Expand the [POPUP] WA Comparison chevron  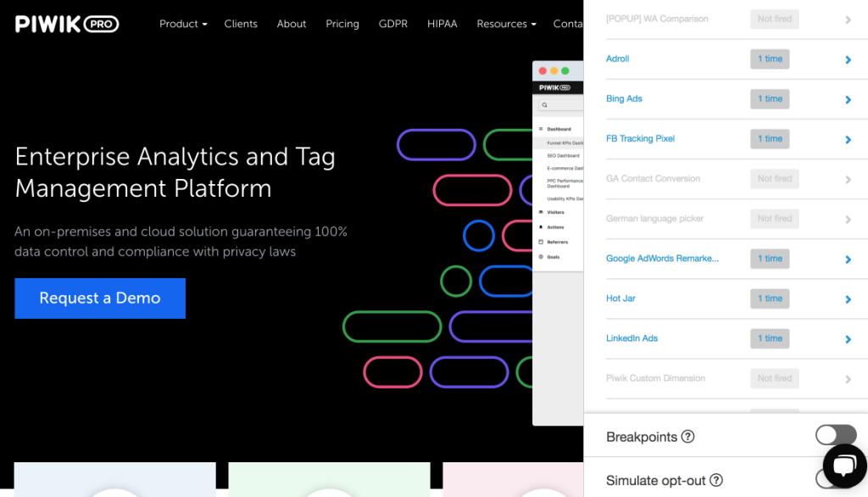(x=848, y=20)
